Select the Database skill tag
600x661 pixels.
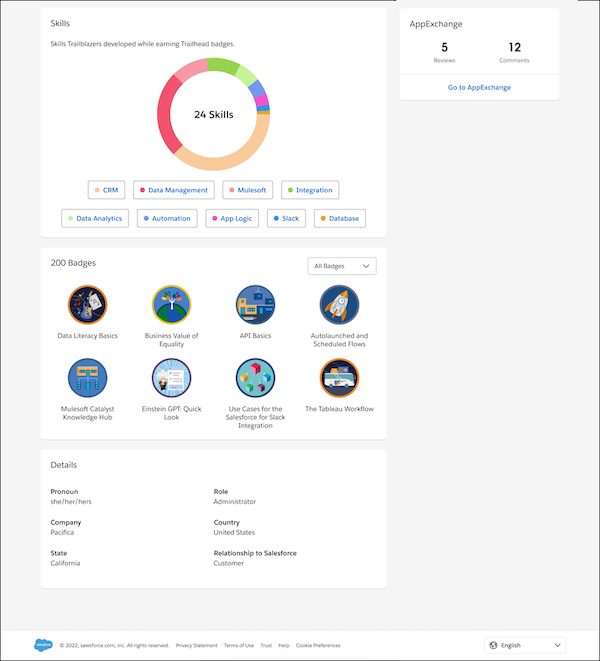(340, 218)
